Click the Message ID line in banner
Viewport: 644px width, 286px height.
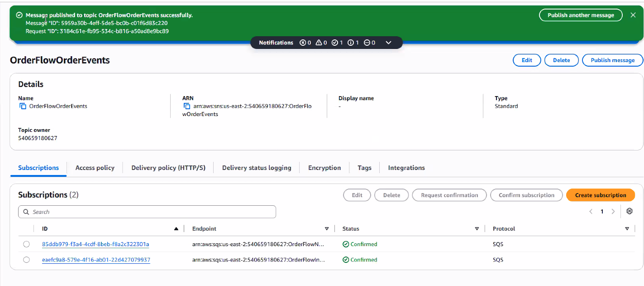97,23
